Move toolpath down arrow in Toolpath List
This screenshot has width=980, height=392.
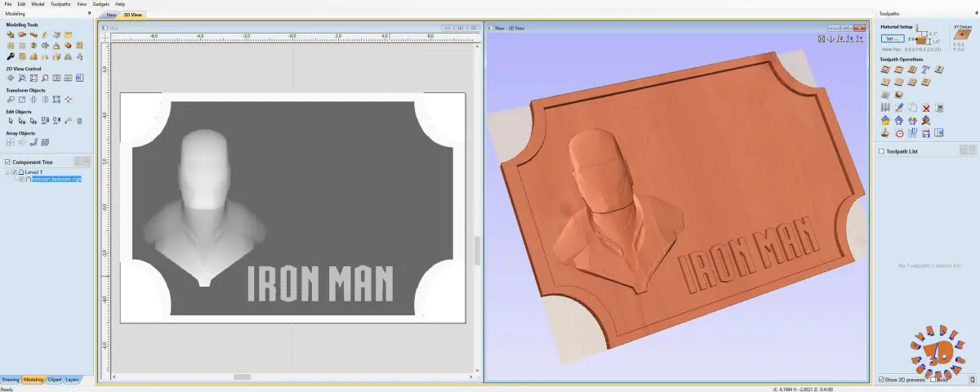pyautogui.click(x=972, y=149)
